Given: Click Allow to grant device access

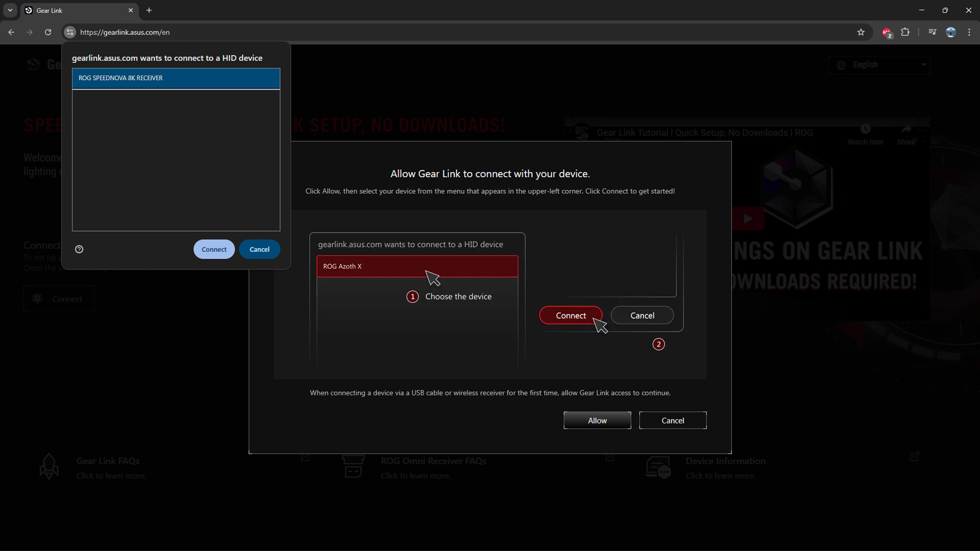Looking at the screenshot, I should pyautogui.click(x=597, y=420).
